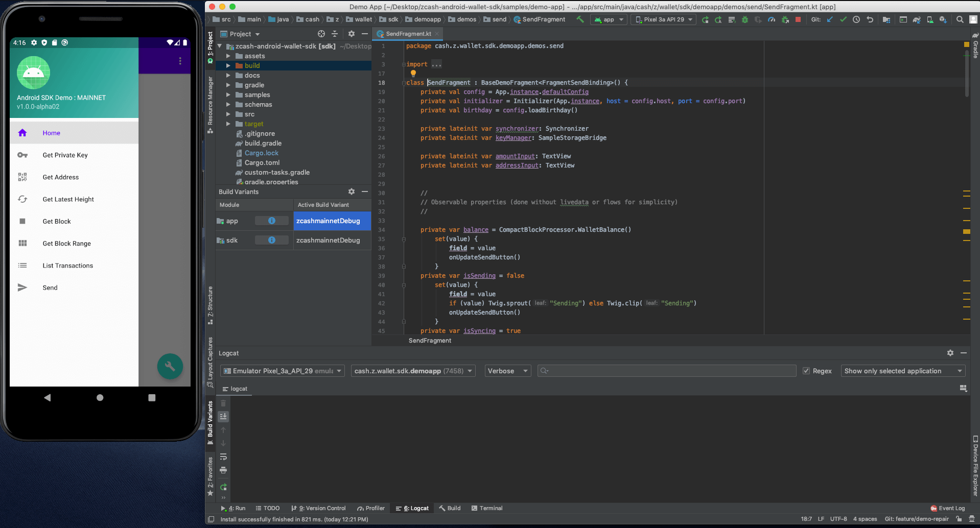The width and height of the screenshot is (980, 528).
Task: Expand the docs folder in project tree
Action: click(x=228, y=76)
